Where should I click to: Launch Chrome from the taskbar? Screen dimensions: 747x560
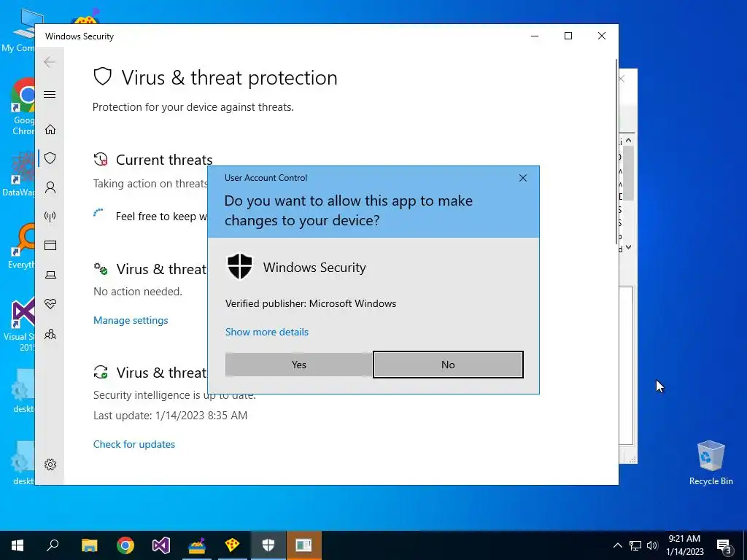pyautogui.click(x=125, y=545)
